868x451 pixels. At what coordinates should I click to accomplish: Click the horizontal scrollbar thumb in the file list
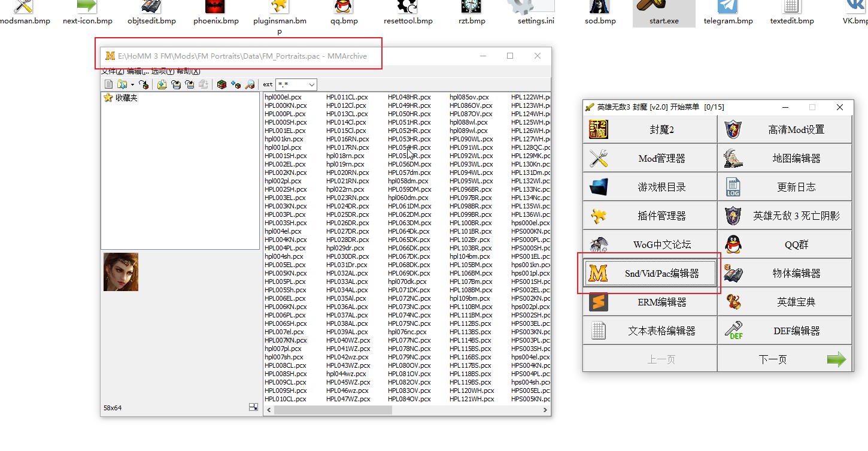click(333, 410)
